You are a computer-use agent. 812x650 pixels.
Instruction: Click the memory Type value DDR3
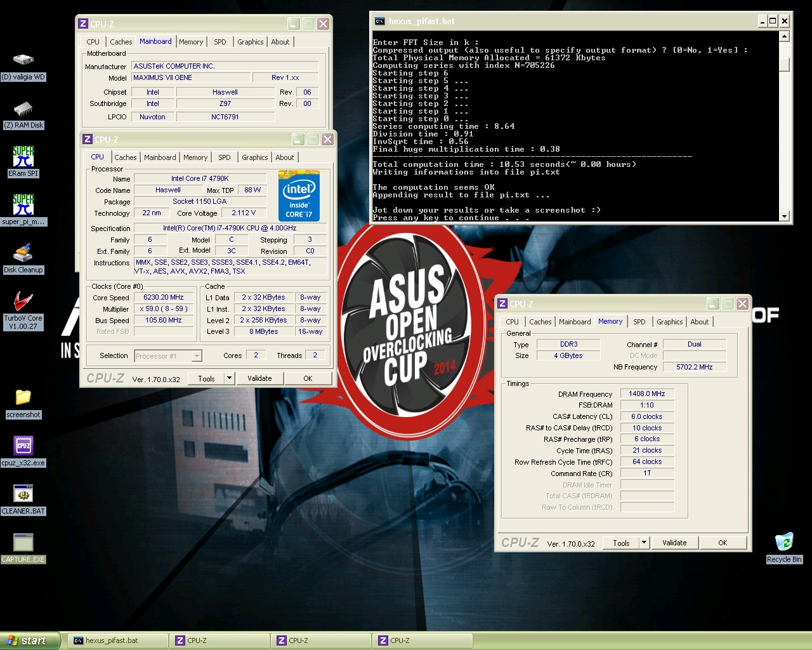pyautogui.click(x=568, y=344)
